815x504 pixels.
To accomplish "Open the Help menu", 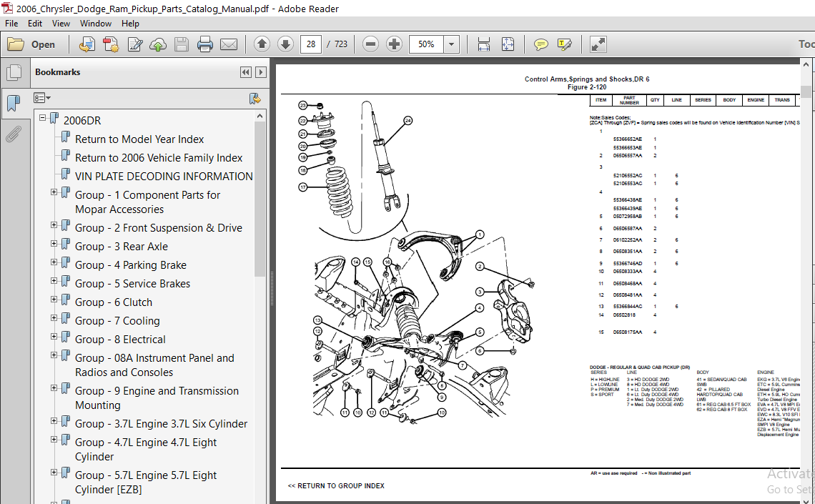I will (x=130, y=24).
